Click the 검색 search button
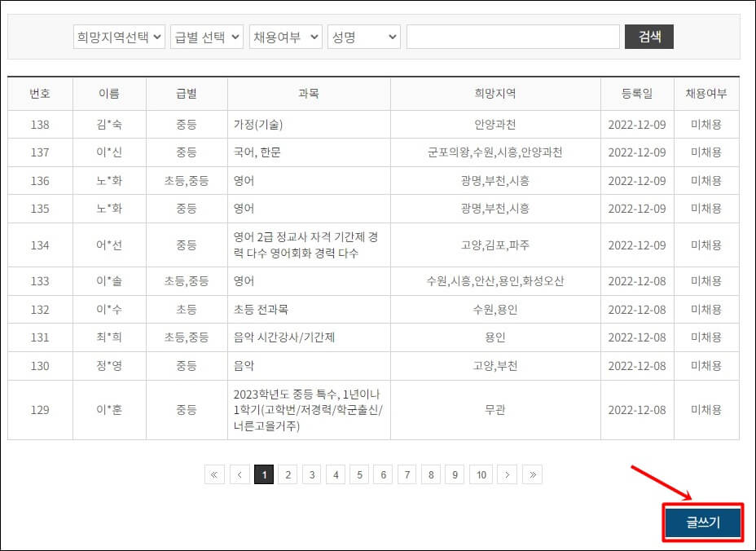The image size is (756, 551). 648,36
